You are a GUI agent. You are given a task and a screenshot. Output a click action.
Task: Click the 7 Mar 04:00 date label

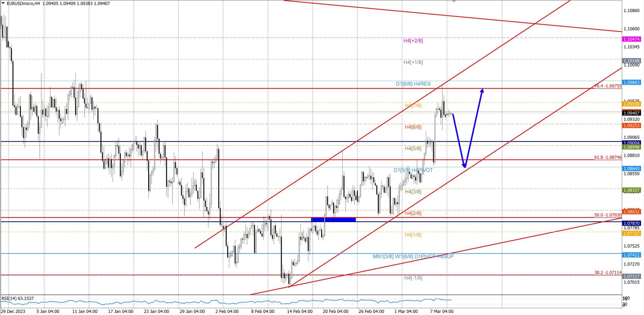tap(442, 311)
